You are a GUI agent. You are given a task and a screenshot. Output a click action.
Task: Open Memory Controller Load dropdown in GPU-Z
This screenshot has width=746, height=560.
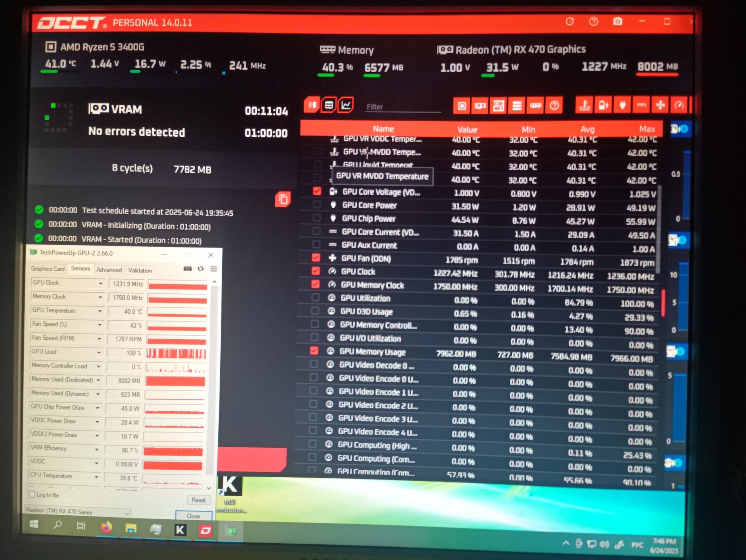[99, 366]
